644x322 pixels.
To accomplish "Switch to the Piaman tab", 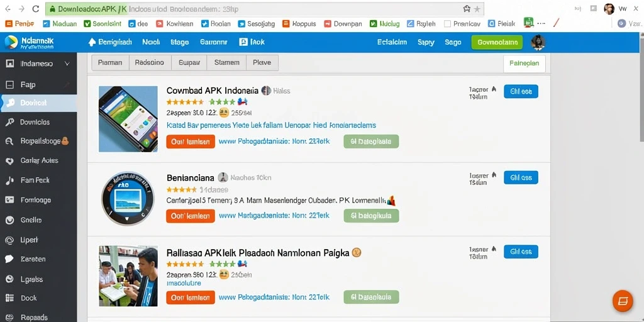I will [110, 63].
